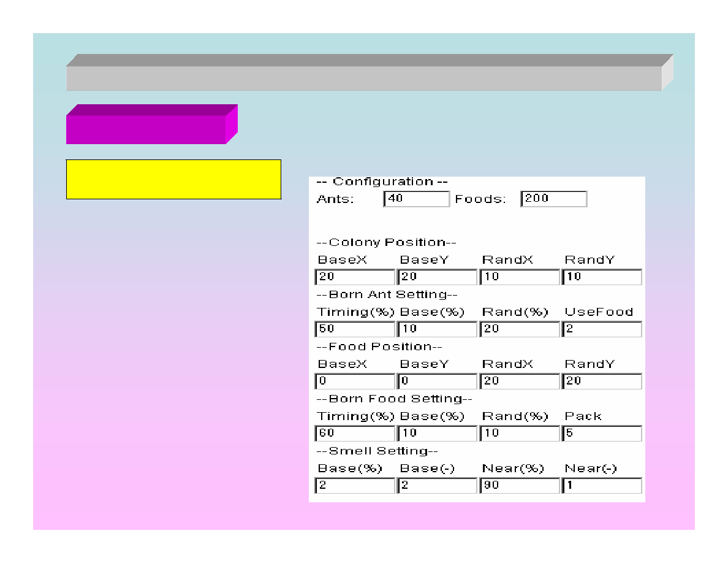Click Smell Setting Base(%) field
728x563 pixels.
[355, 486]
